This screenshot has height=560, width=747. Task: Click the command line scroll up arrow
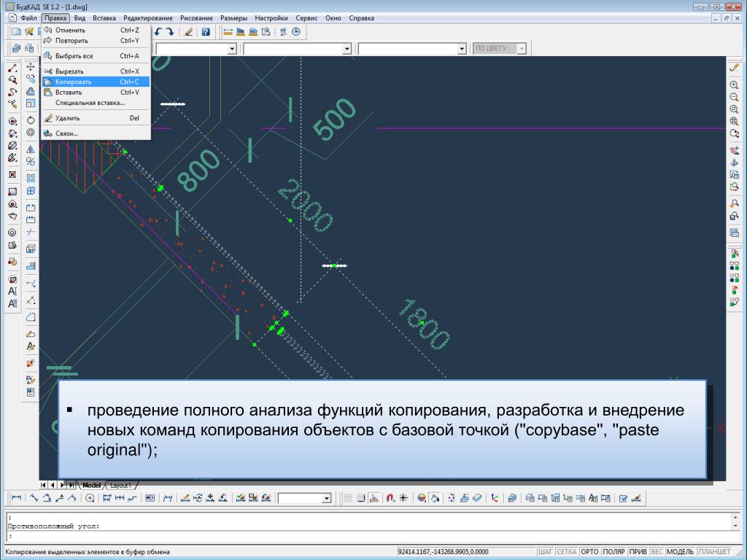pyautogui.click(x=736, y=517)
